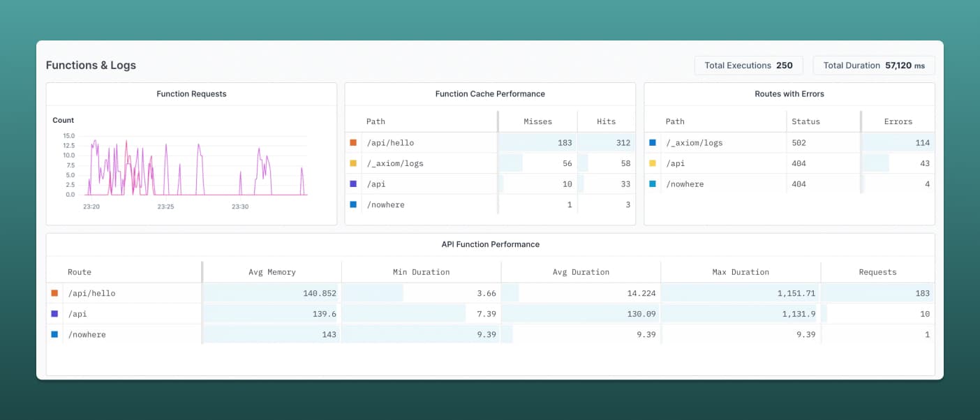980x420 pixels.
Task: Click the Count axis label on chart
Action: click(x=64, y=120)
